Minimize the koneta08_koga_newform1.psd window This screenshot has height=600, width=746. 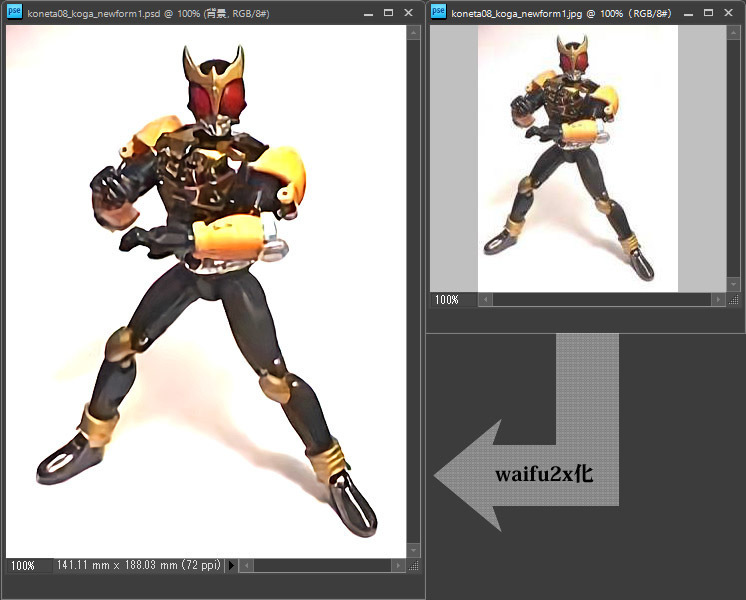click(368, 13)
